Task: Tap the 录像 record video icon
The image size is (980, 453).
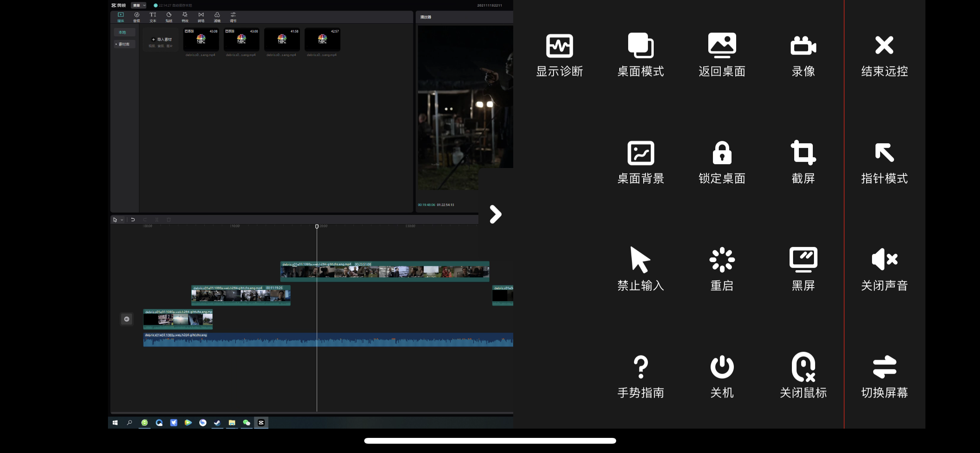Action: tap(803, 46)
